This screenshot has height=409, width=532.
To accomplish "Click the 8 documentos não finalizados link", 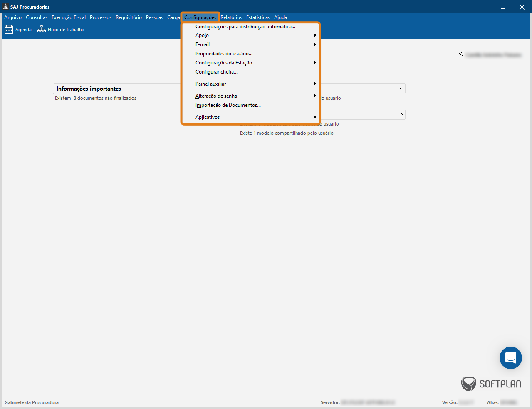I will (x=96, y=98).
